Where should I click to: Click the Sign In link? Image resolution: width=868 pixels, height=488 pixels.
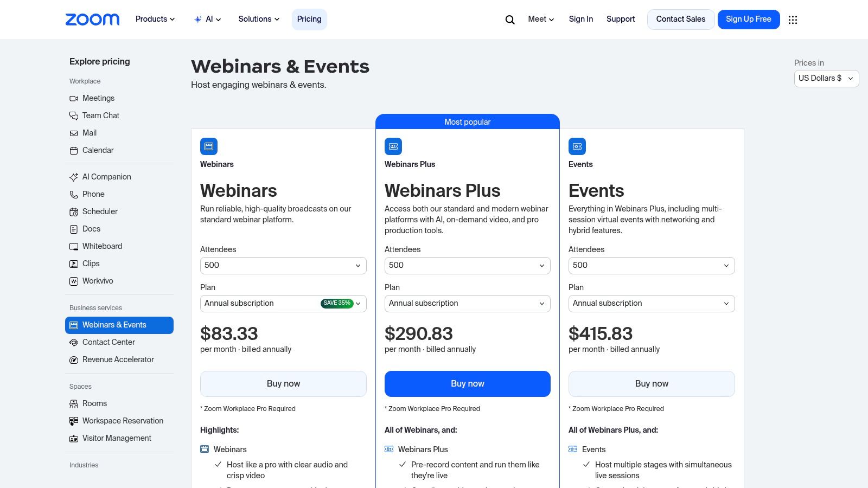click(x=580, y=19)
